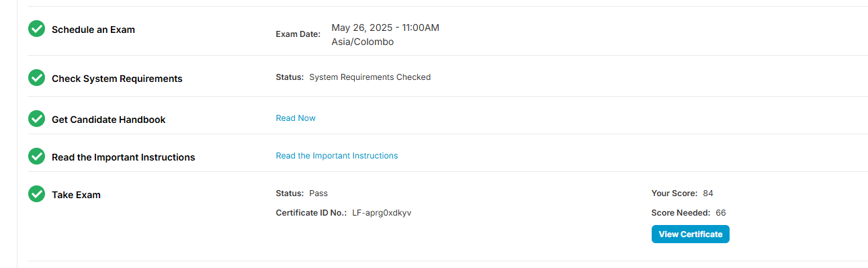
Task: Select the Check System Requirements step title
Action: (117, 79)
